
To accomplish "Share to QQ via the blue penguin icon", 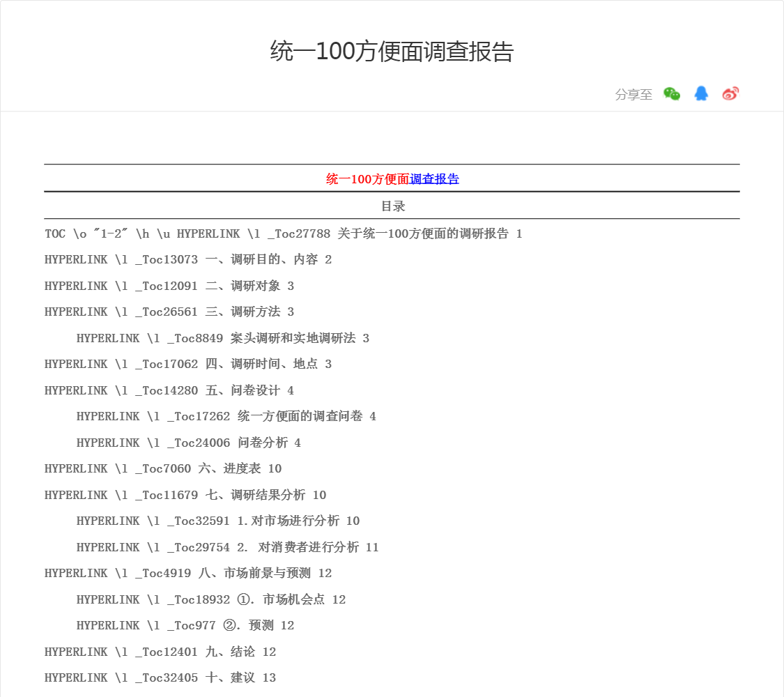I will [x=701, y=93].
